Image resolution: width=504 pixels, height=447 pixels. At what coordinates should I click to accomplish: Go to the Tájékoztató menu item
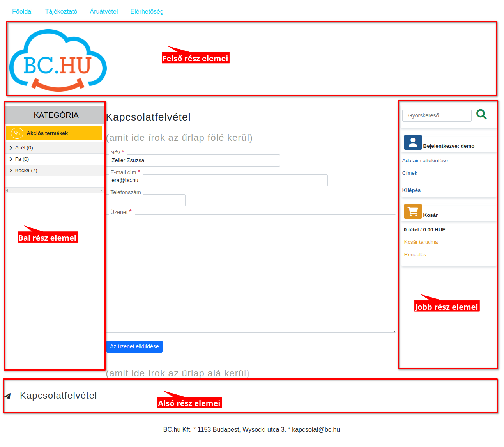[x=61, y=12]
